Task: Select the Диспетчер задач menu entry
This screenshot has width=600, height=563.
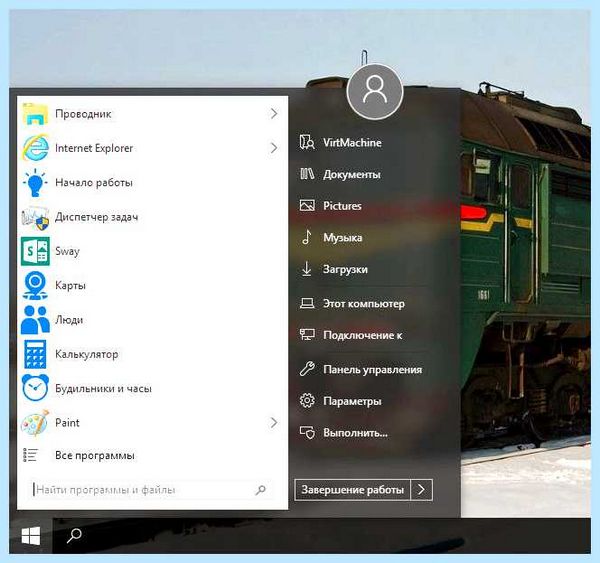Action: (x=152, y=217)
